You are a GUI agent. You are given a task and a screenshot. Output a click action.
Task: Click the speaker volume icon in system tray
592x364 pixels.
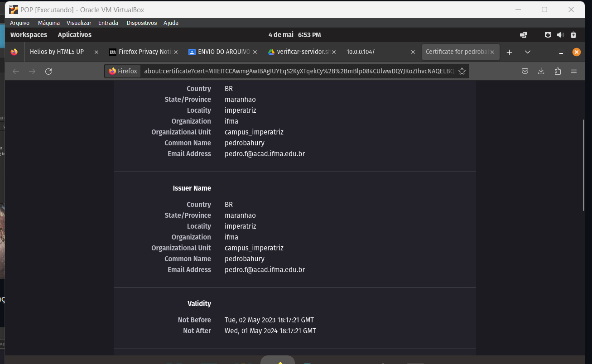[x=560, y=34]
